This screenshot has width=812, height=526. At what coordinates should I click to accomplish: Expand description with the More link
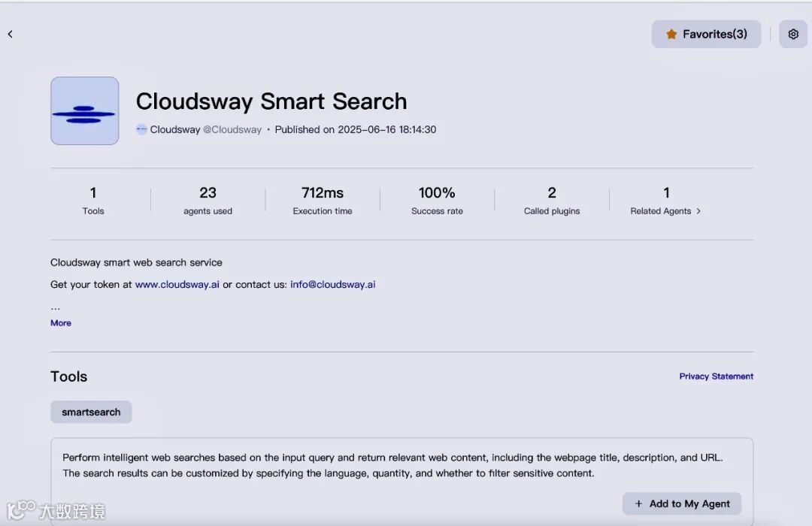tap(61, 323)
